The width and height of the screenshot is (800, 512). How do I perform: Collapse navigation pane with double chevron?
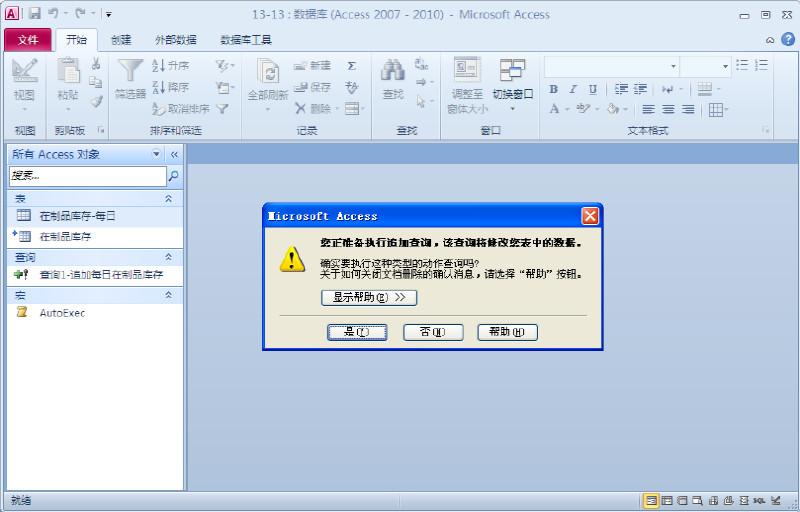(174, 155)
